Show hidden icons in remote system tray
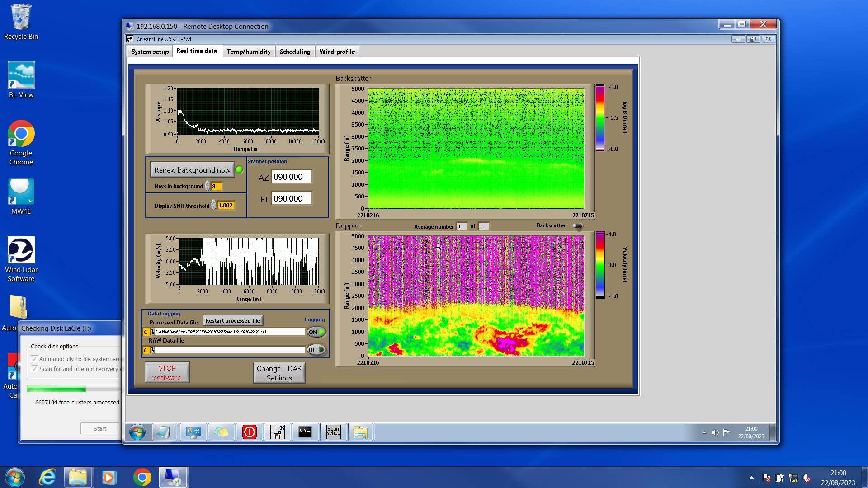868x488 pixels. [704, 432]
